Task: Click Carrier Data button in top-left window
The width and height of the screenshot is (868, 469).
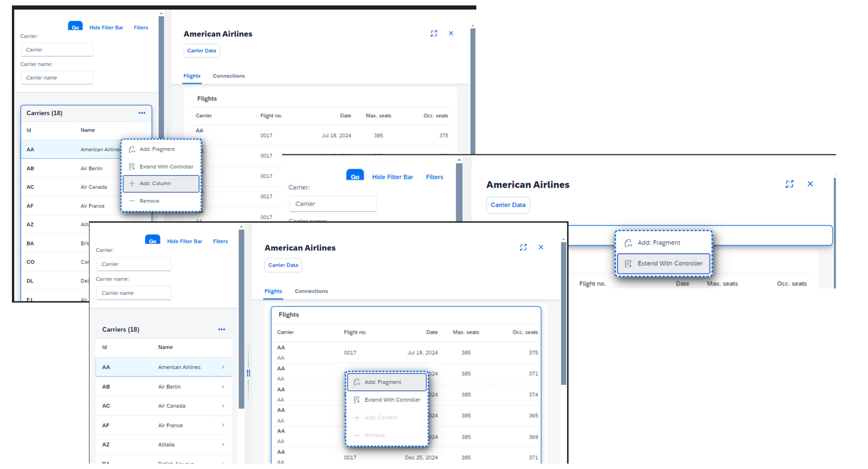Action: pyautogui.click(x=202, y=51)
